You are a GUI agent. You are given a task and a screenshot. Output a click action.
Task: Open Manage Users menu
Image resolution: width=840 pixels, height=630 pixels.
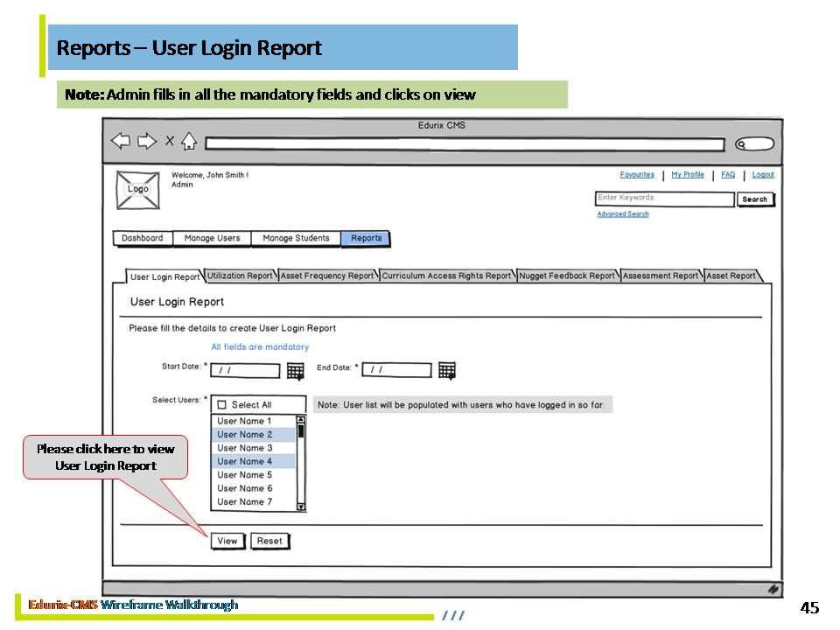[x=212, y=238]
